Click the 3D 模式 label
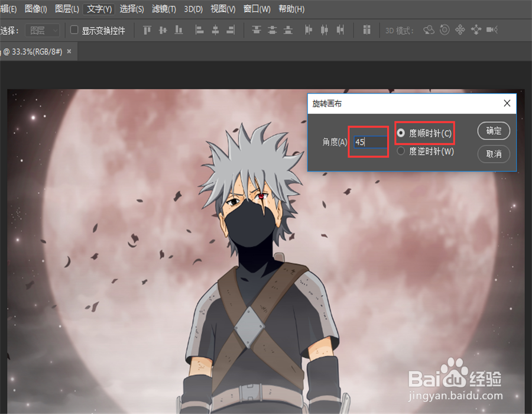 point(400,31)
